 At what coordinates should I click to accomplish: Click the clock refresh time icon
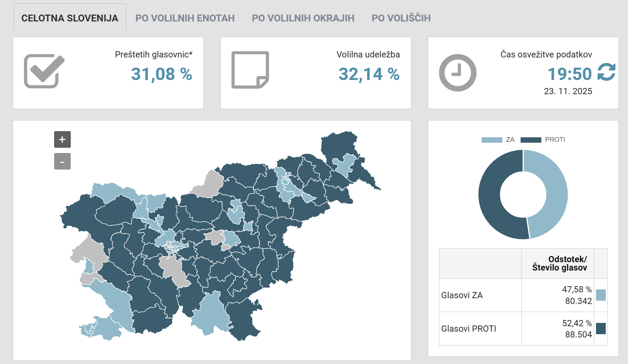click(x=458, y=73)
